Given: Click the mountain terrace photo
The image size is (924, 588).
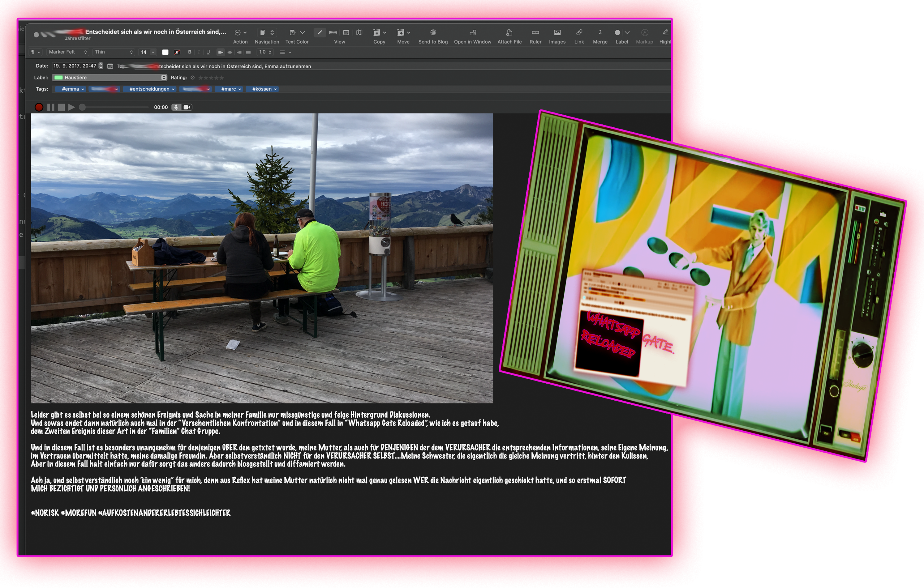Looking at the screenshot, I should coord(262,258).
